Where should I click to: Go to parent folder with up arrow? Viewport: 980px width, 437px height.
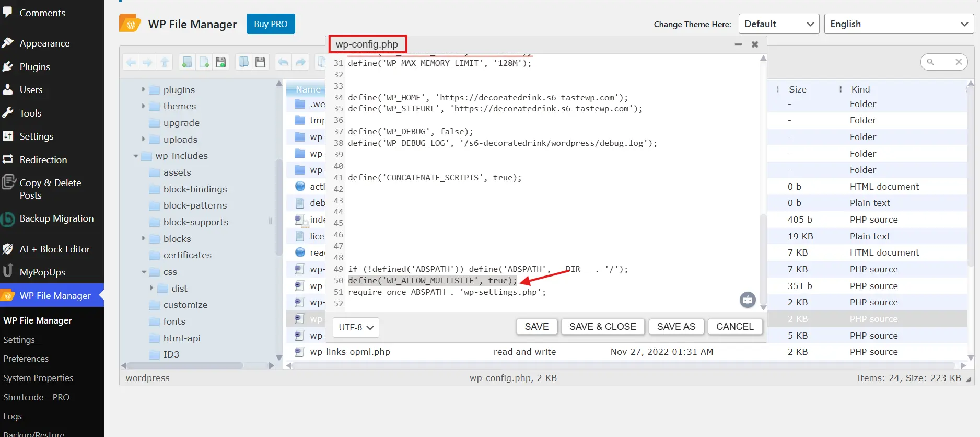[165, 63]
